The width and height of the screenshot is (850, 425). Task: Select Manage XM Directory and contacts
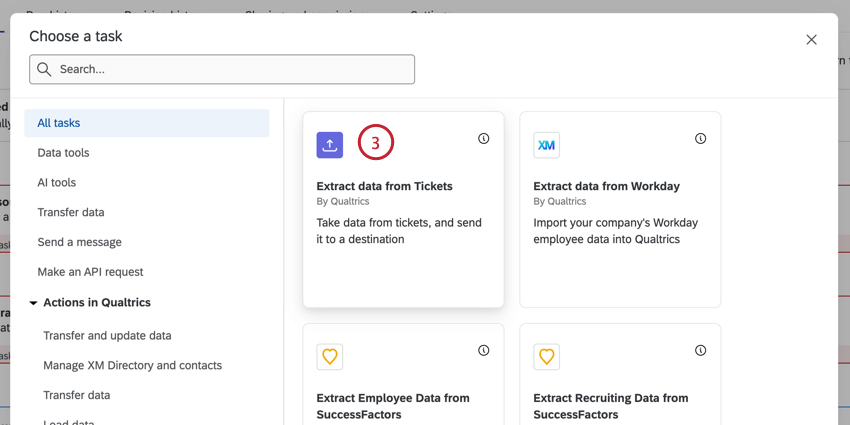click(x=132, y=366)
